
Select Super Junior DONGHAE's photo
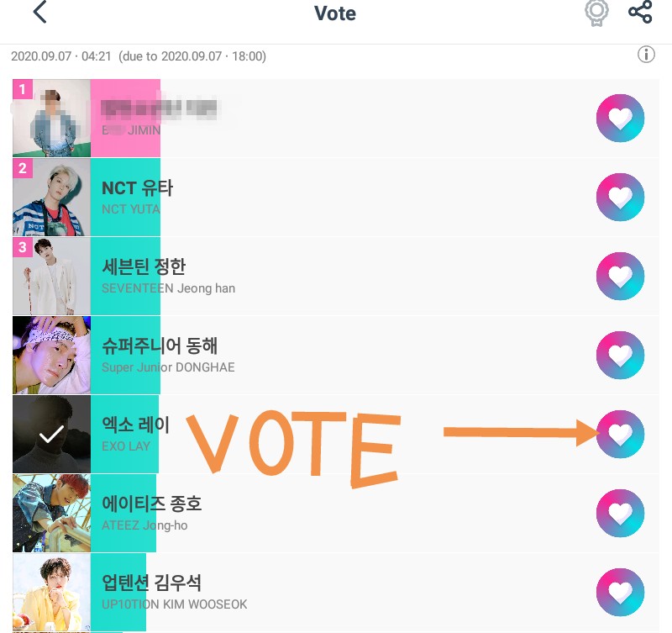(51, 355)
